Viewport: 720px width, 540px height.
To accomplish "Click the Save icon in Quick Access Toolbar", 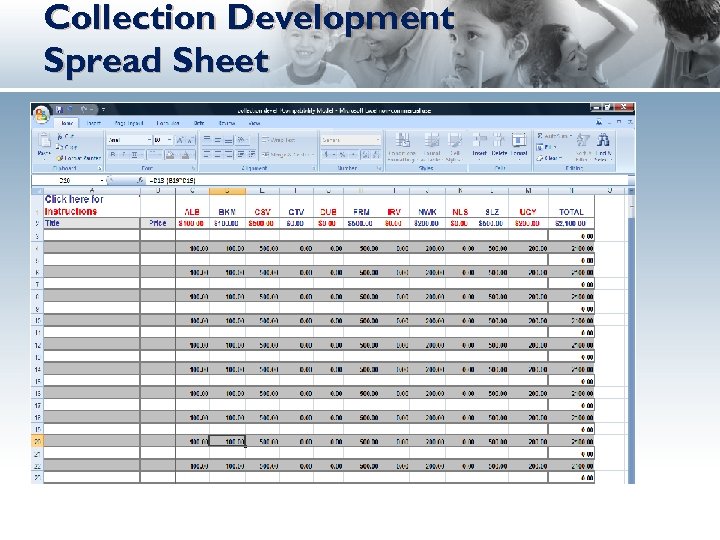I will coord(59,110).
